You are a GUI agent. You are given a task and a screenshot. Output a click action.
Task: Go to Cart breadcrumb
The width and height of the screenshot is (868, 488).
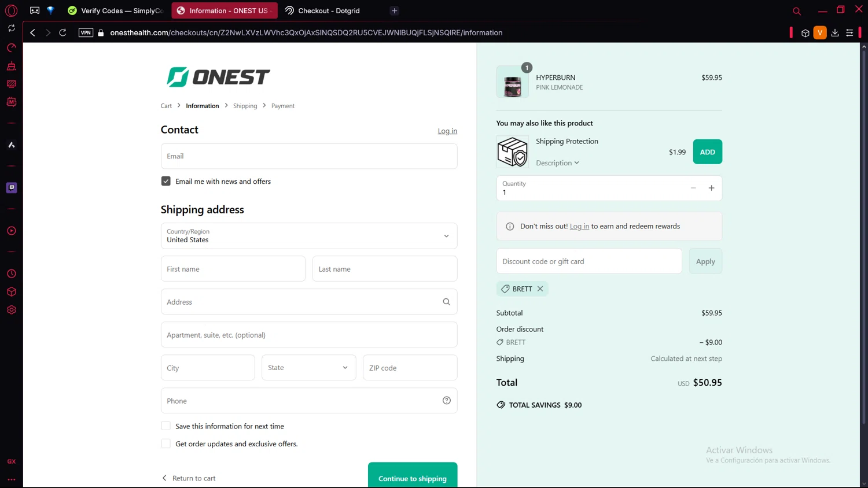166,106
